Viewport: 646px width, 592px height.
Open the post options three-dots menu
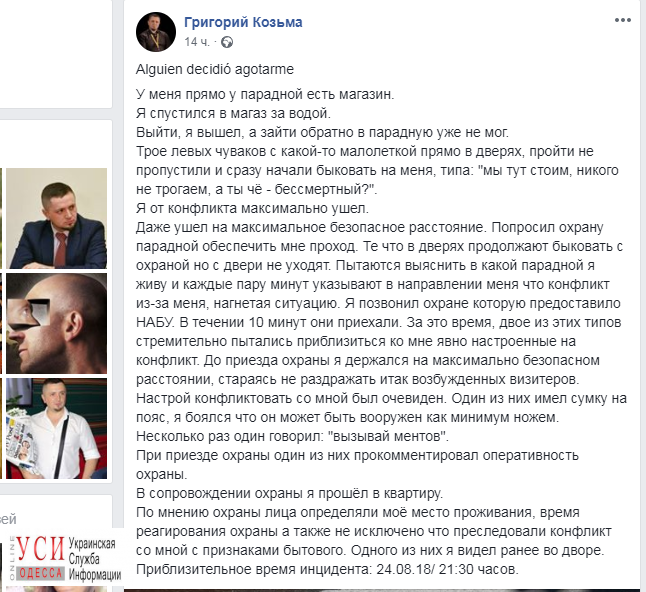click(x=623, y=20)
